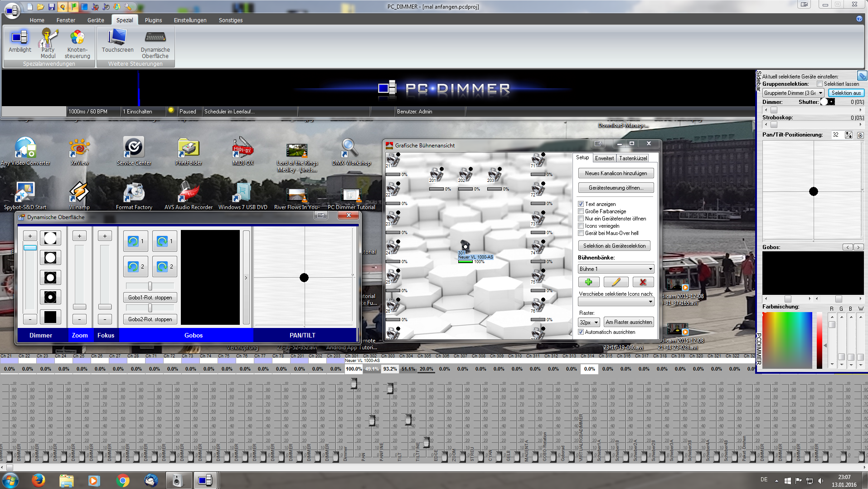Disable the Text anzeigen checkbox
Image resolution: width=868 pixels, height=489 pixels.
point(581,204)
